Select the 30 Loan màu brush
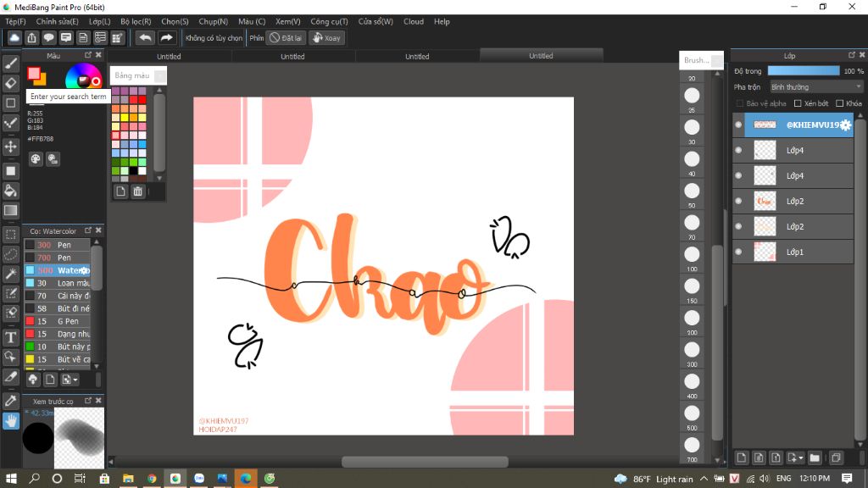The height and width of the screenshot is (488, 868). click(x=57, y=283)
